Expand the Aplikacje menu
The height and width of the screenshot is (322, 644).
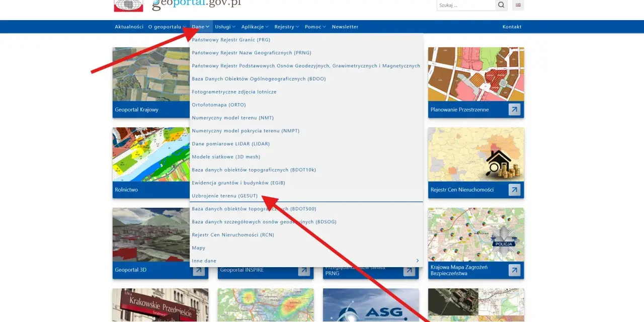click(255, 27)
